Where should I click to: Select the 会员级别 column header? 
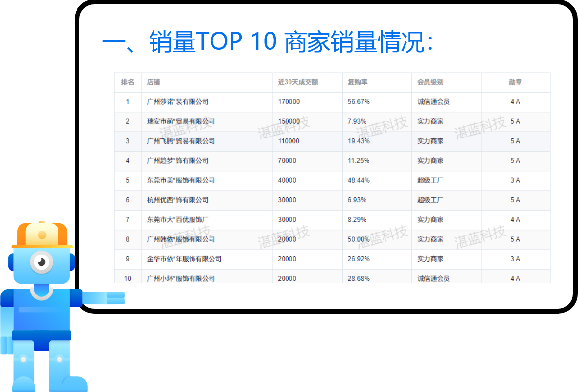pos(430,82)
